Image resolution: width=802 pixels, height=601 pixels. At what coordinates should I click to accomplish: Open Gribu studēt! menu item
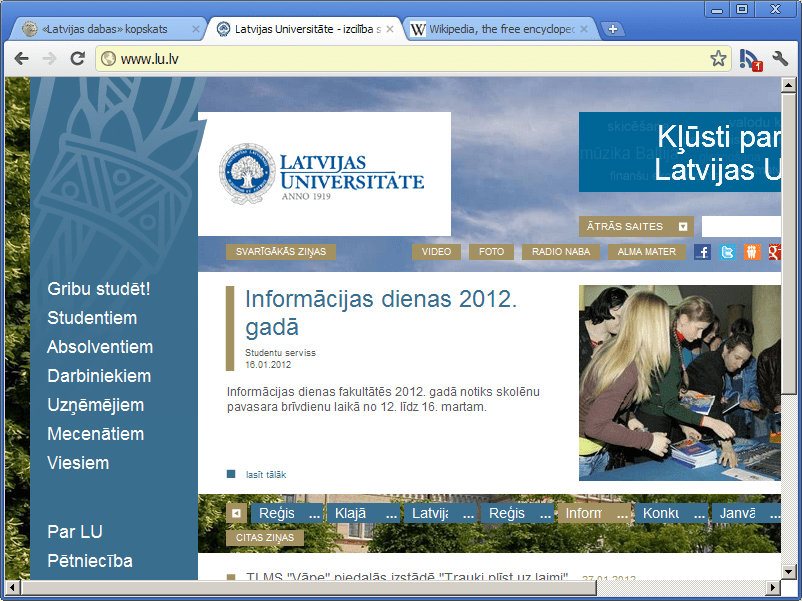point(99,289)
